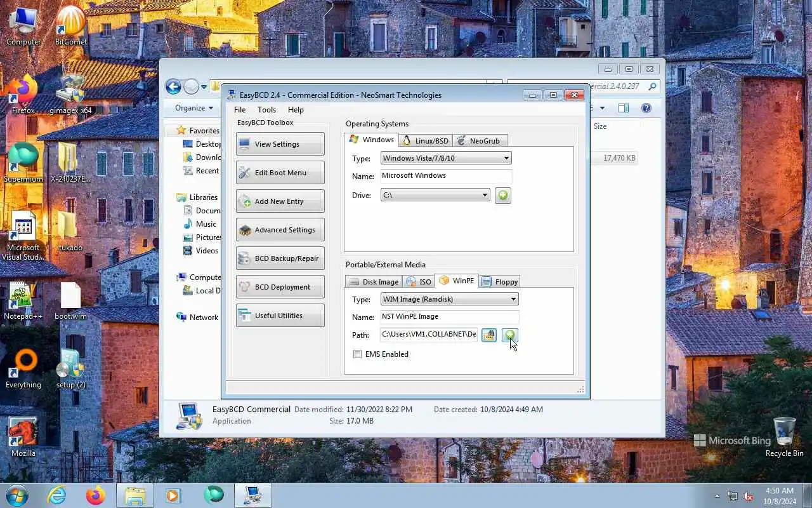812x508 pixels.
Task: Open recent pages dropdown arrow in Explorer
Action: tap(204, 87)
